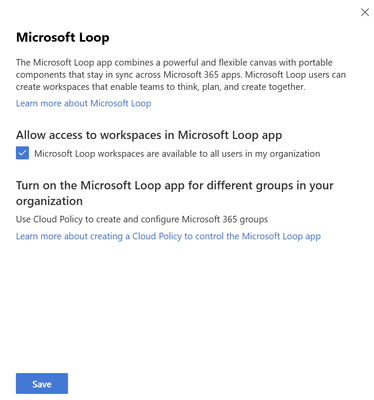Click the words Microsoft Loop in first link

(x=121, y=103)
